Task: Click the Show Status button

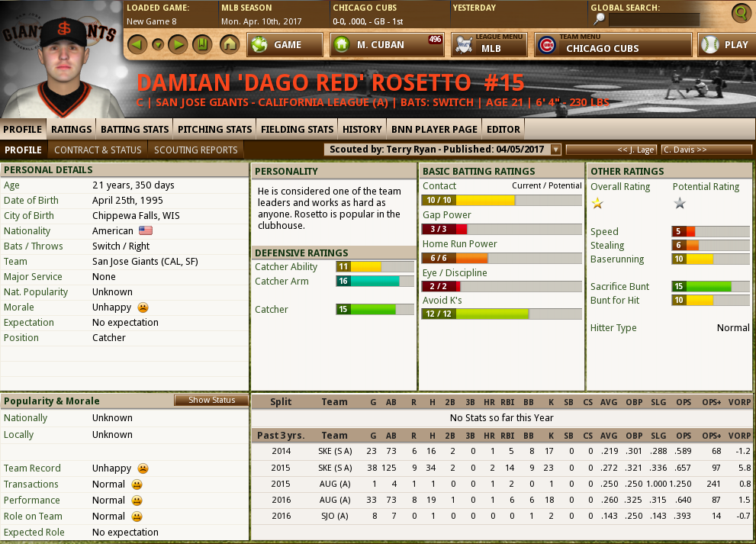Action: (x=211, y=401)
